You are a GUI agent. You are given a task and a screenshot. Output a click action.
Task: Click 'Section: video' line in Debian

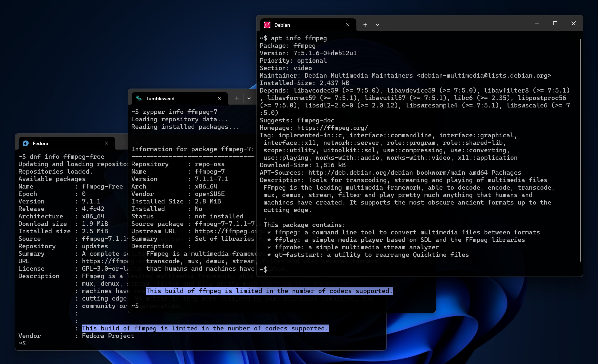286,68
